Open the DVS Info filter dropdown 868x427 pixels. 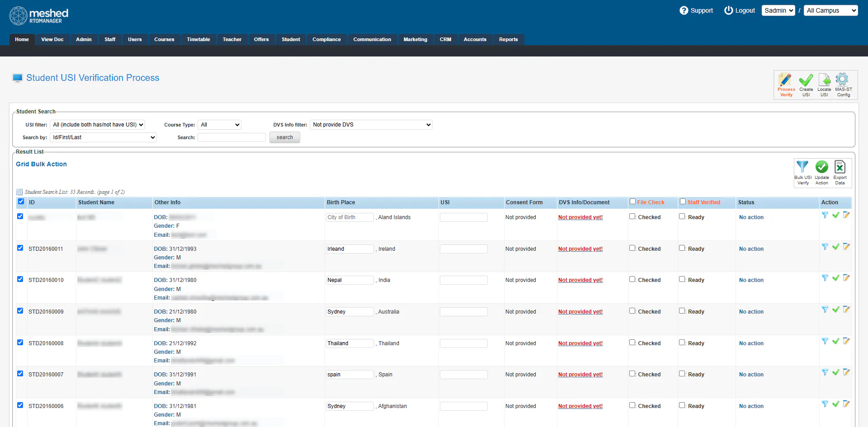371,125
